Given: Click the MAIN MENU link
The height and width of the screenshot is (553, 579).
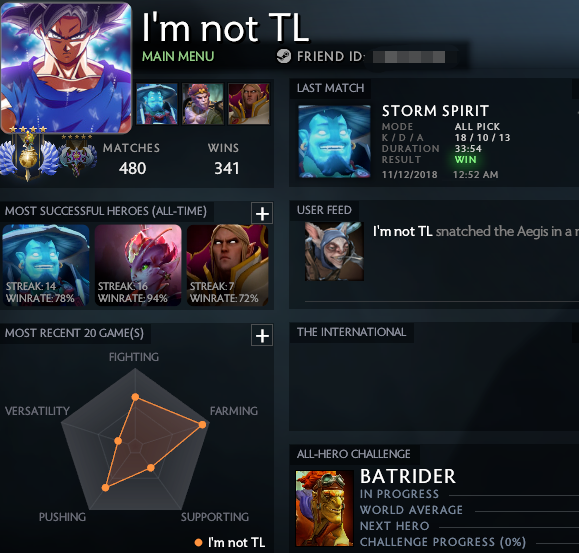Looking at the screenshot, I should 178,56.
